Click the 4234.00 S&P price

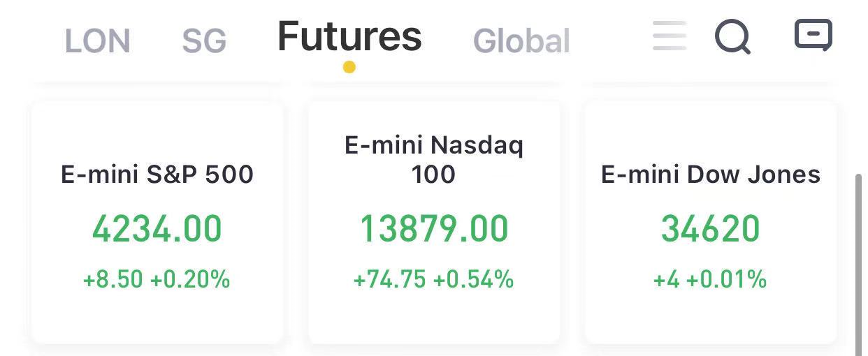[x=157, y=229]
